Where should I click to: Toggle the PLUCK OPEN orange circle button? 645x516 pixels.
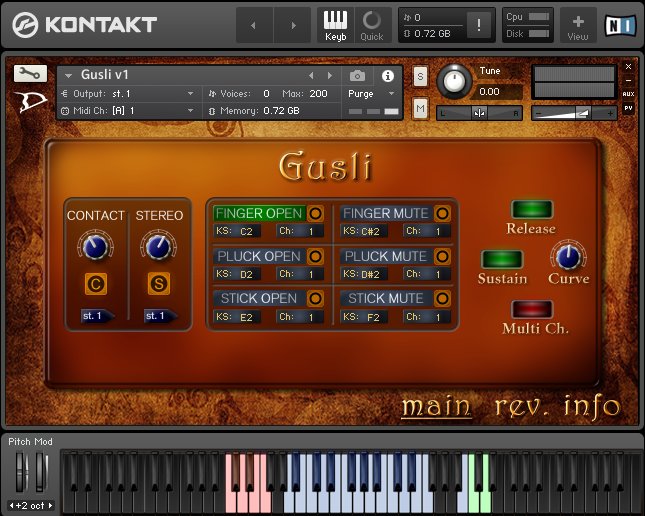[x=316, y=256]
